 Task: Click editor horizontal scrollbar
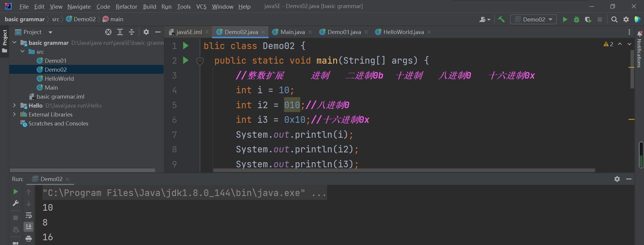pos(404,170)
